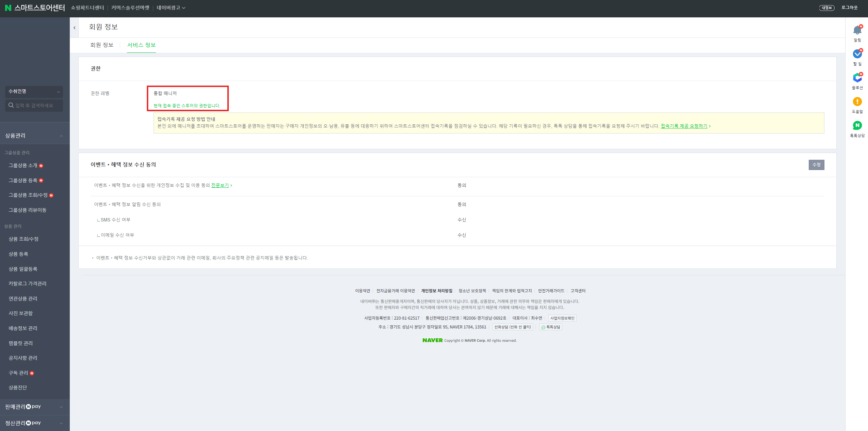Click the 스마트스토어센터 title text
The height and width of the screenshot is (431, 868).
tap(39, 8)
